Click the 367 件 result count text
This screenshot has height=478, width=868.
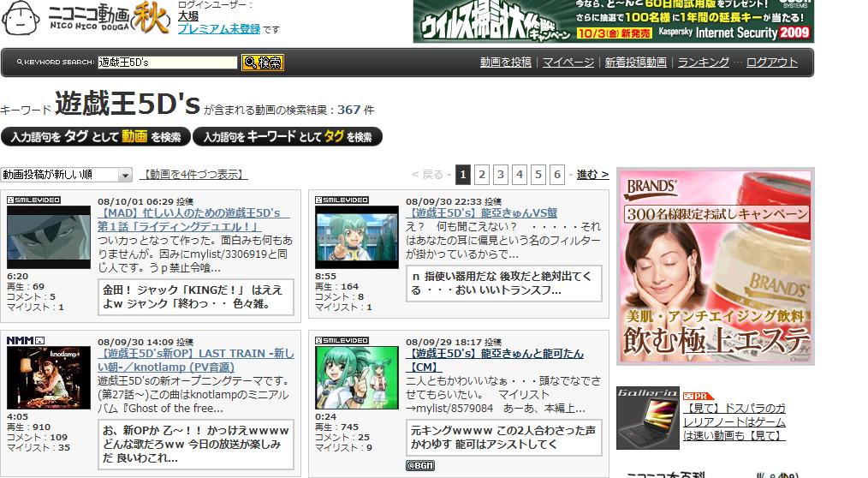tap(355, 110)
